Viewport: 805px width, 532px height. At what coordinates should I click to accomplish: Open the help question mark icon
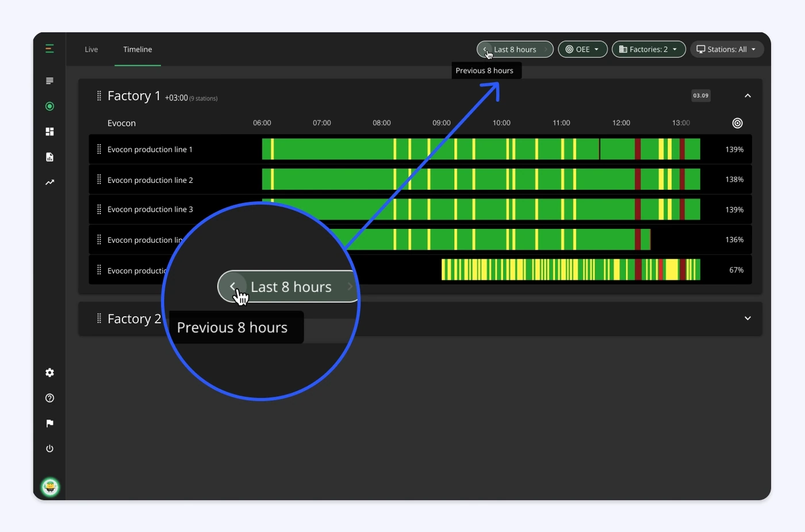pos(49,398)
